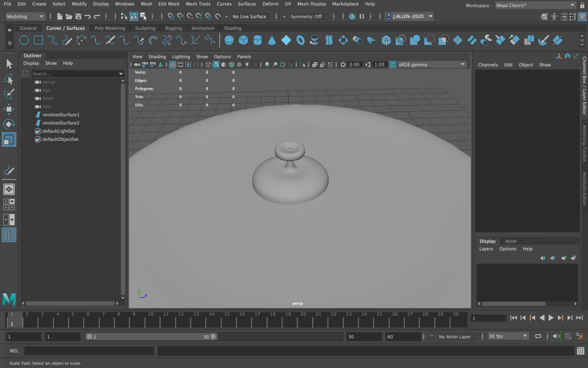
Task: Activate the Pencil Curve tool
Action: (68, 40)
